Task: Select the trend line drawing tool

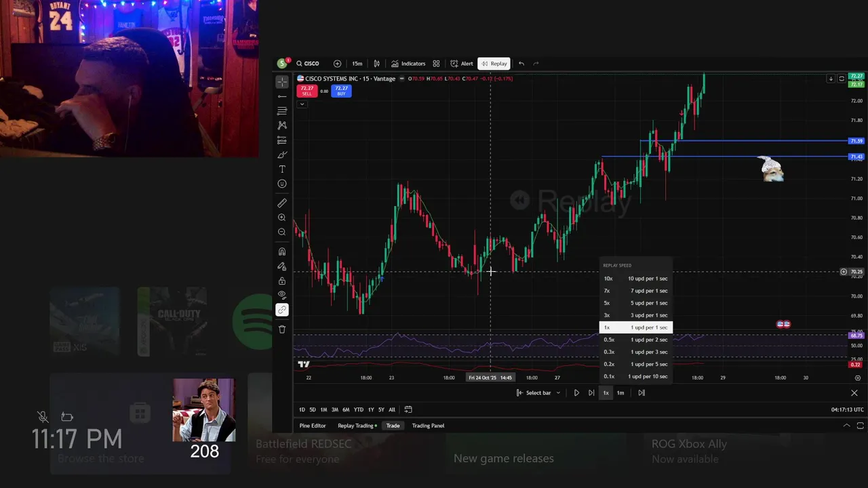Action: (x=282, y=96)
